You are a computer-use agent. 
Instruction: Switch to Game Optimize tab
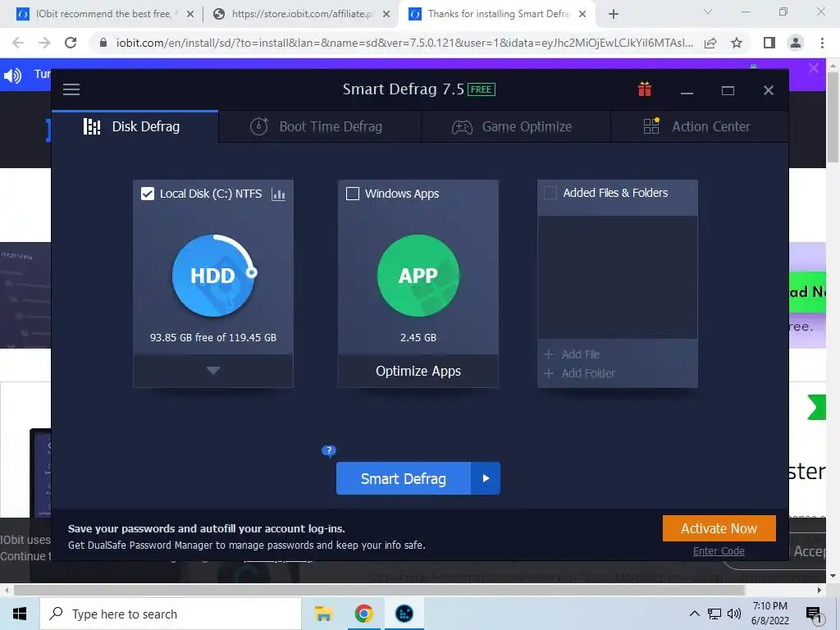516,126
